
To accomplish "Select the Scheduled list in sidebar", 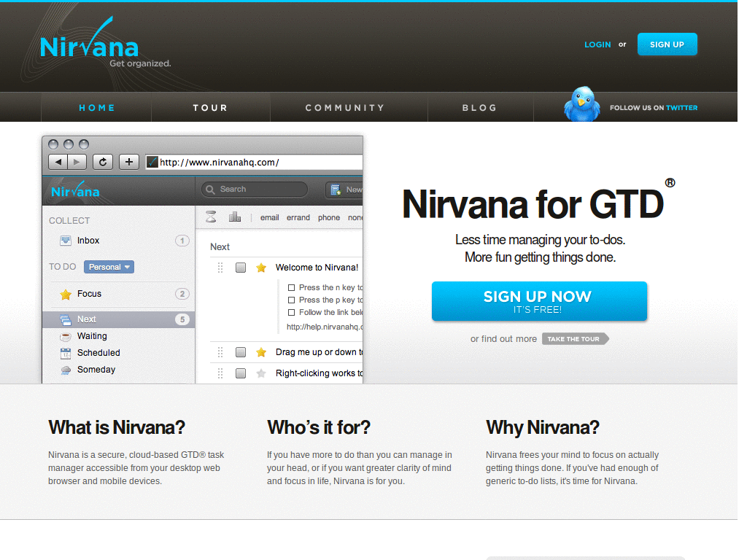I will pyautogui.click(x=119, y=353).
